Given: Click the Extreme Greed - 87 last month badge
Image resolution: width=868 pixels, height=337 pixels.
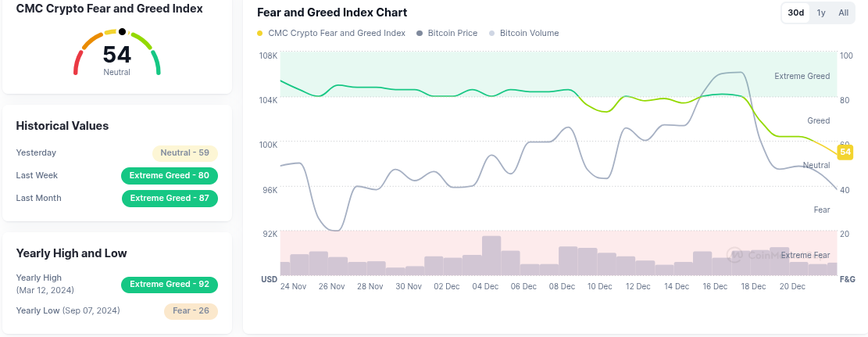Looking at the screenshot, I should pyautogui.click(x=170, y=199).
